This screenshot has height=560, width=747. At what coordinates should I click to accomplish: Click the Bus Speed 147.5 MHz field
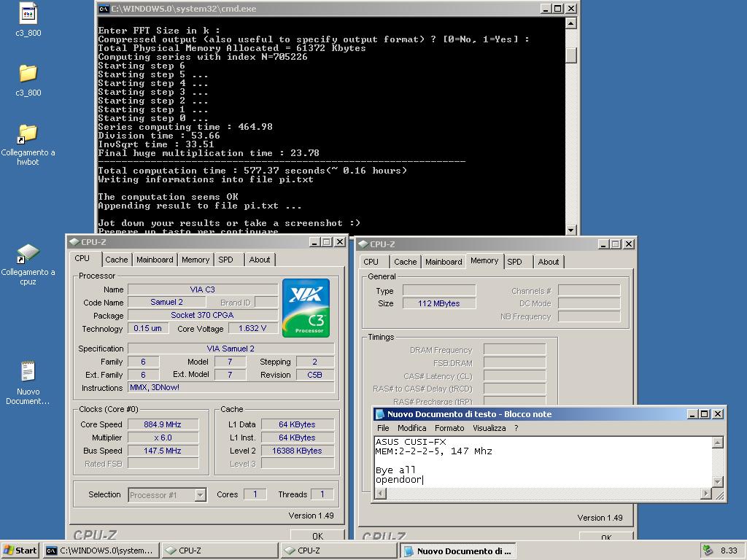pyautogui.click(x=163, y=451)
